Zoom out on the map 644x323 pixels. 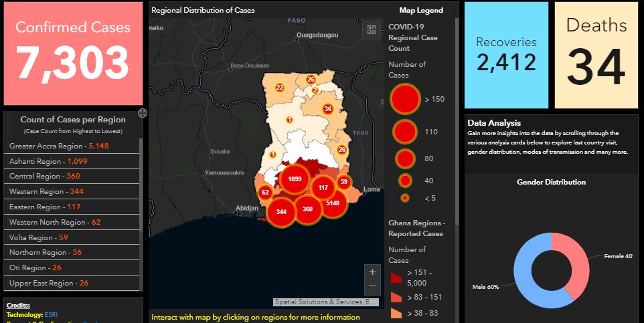(x=372, y=287)
